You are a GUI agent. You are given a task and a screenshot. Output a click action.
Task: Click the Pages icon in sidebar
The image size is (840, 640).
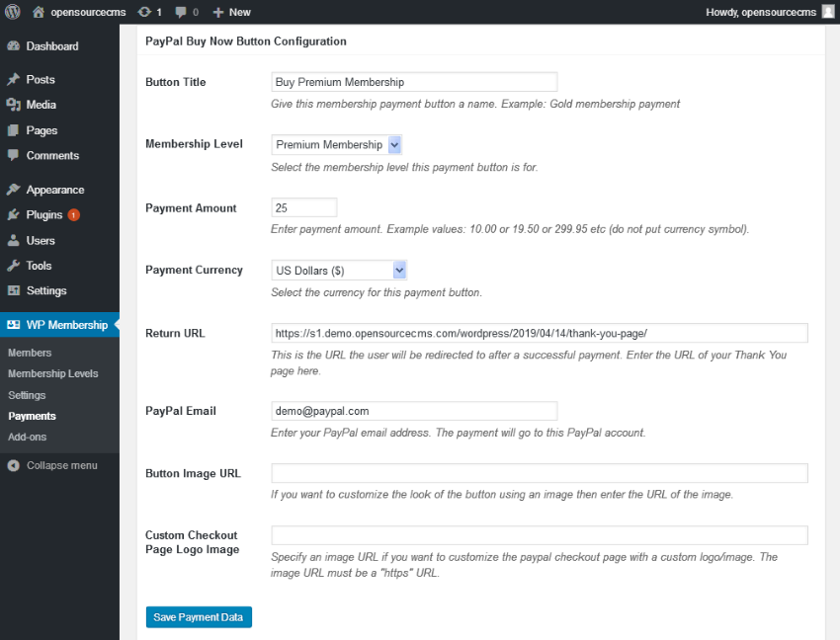coord(14,130)
